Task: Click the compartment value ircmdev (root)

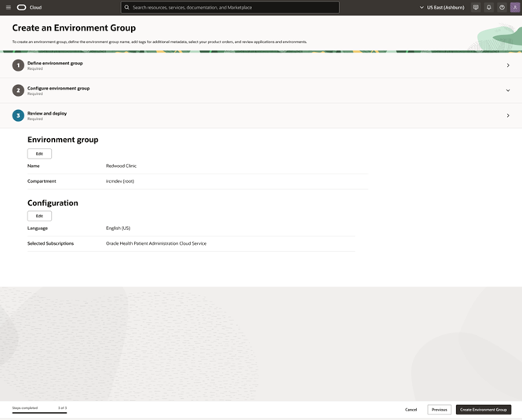Action: pos(120,181)
